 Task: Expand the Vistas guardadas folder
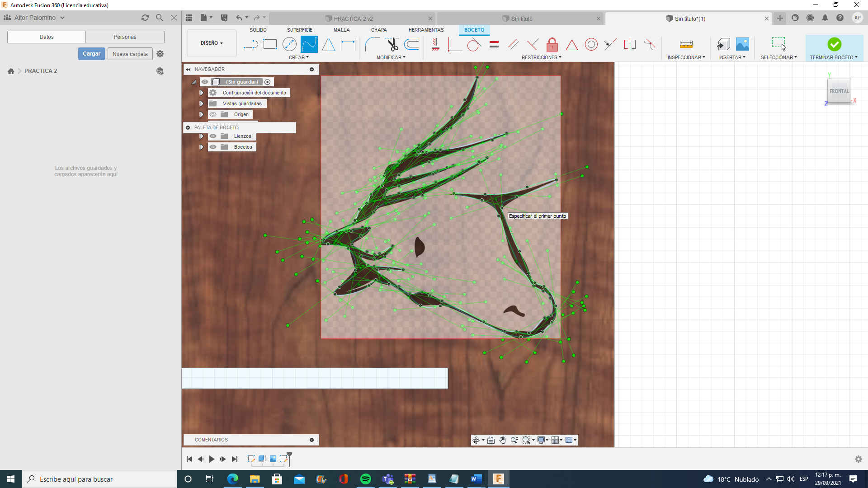tap(202, 103)
